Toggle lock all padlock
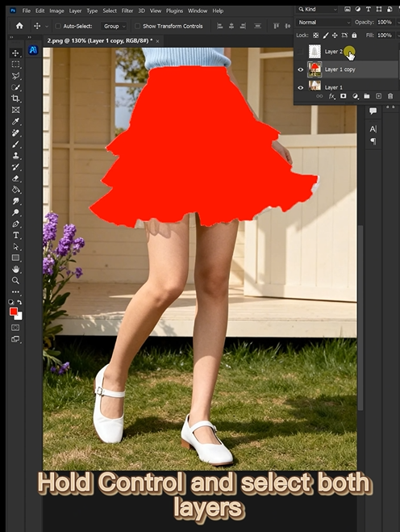The height and width of the screenshot is (532, 400). [x=354, y=36]
